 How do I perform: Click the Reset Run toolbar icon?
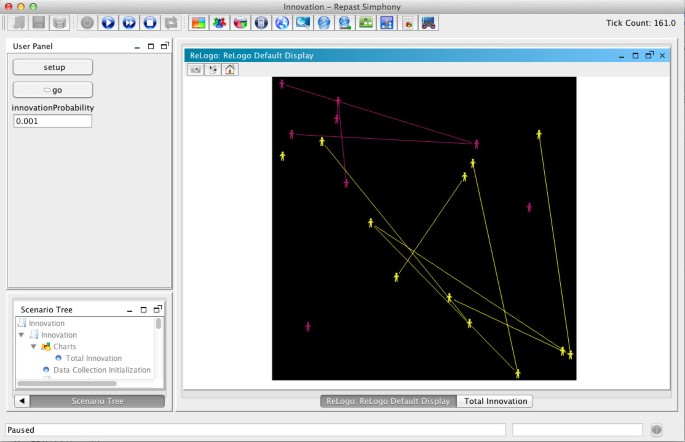click(171, 22)
